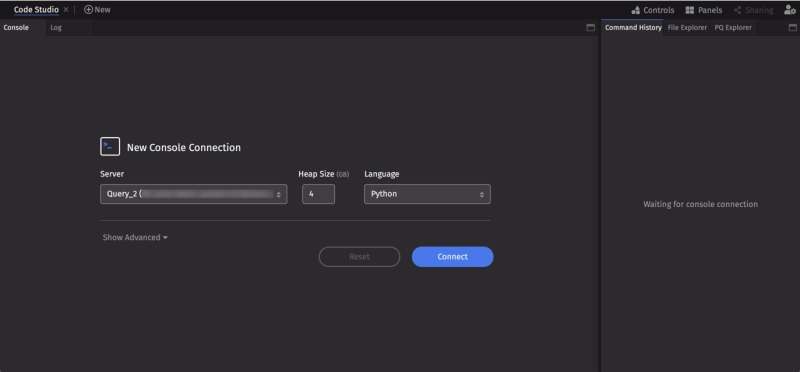Maximize the Console panel icon

click(x=591, y=28)
